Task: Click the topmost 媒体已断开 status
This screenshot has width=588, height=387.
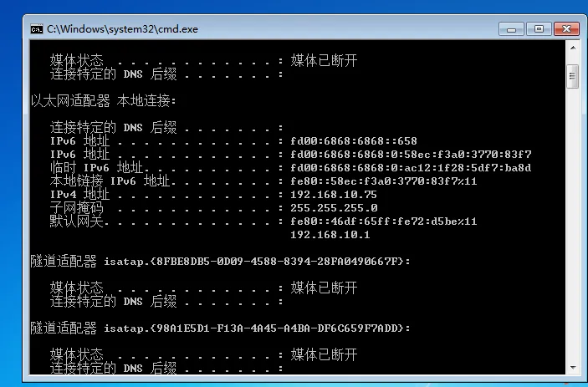Action: point(324,61)
